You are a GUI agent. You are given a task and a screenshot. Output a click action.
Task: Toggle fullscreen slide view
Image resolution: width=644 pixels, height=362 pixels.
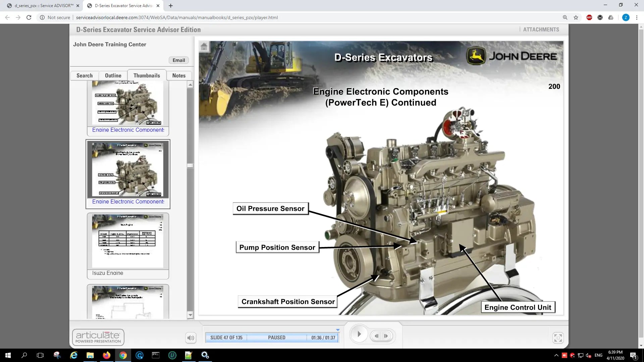[558, 338]
